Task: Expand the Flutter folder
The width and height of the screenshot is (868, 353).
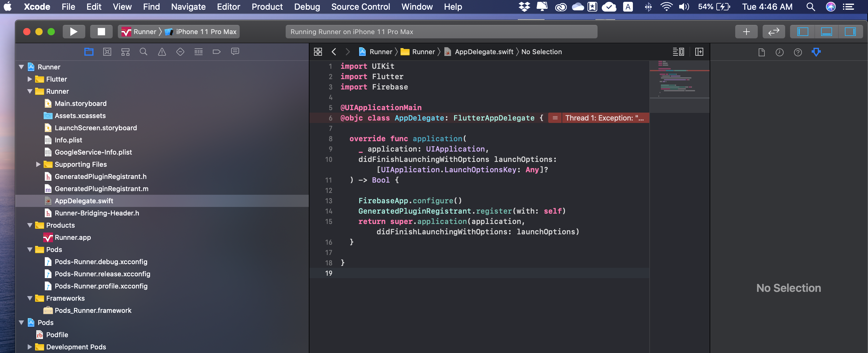Action: coord(30,79)
